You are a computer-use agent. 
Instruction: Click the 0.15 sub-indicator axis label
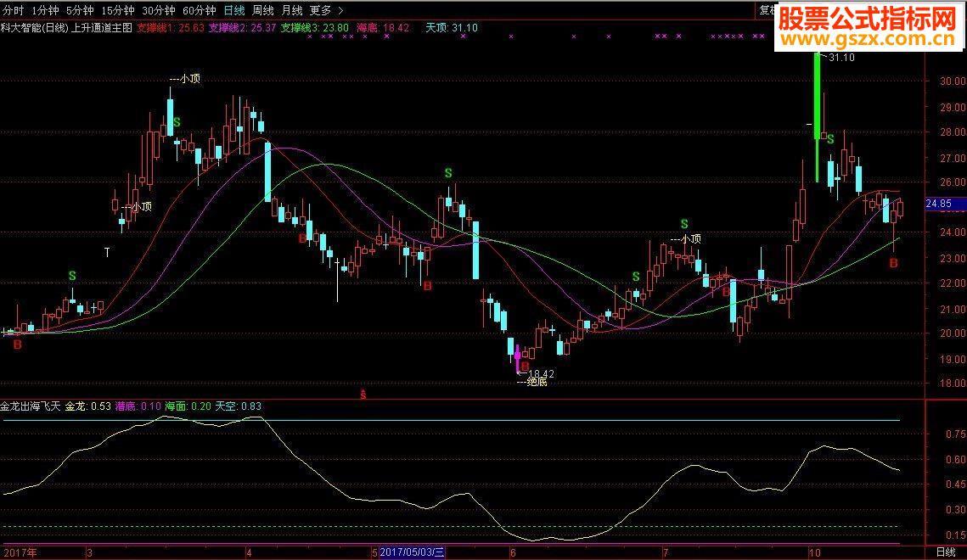(955, 535)
